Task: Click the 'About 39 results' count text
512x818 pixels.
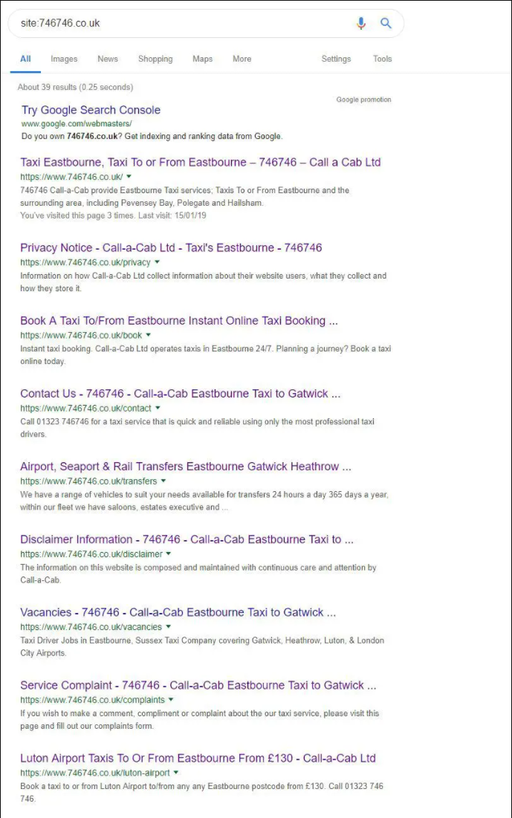Action: point(75,87)
